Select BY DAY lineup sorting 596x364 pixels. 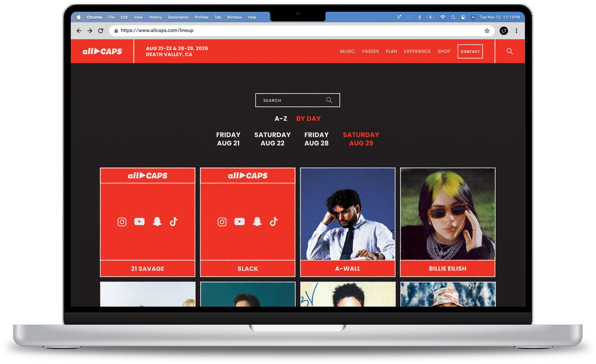[x=308, y=119]
